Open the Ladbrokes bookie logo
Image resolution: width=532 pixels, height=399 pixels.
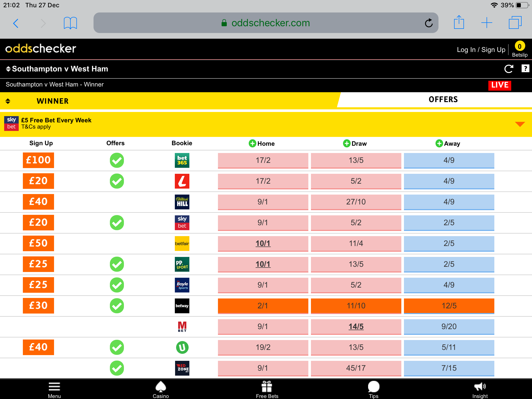[x=182, y=181]
